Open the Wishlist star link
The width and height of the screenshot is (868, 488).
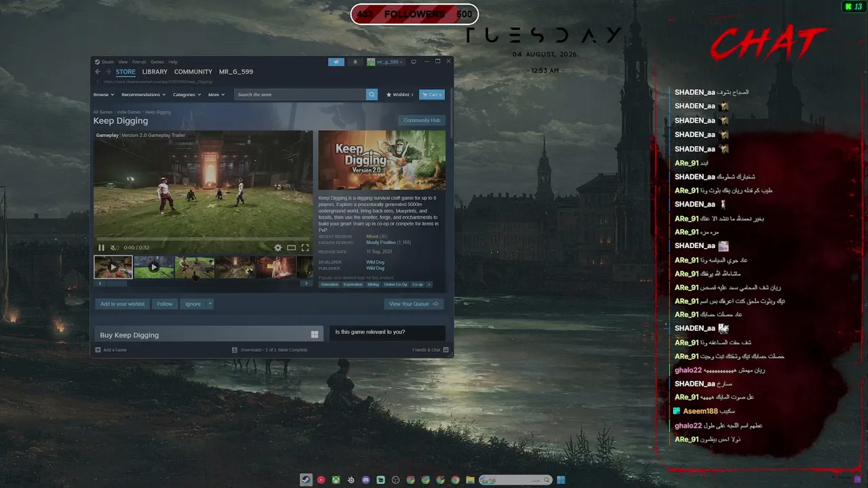(399, 95)
